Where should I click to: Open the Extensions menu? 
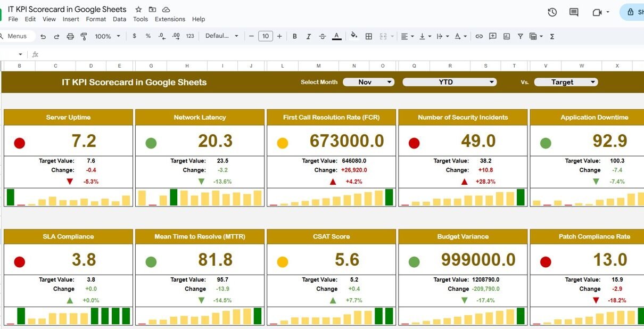point(170,19)
